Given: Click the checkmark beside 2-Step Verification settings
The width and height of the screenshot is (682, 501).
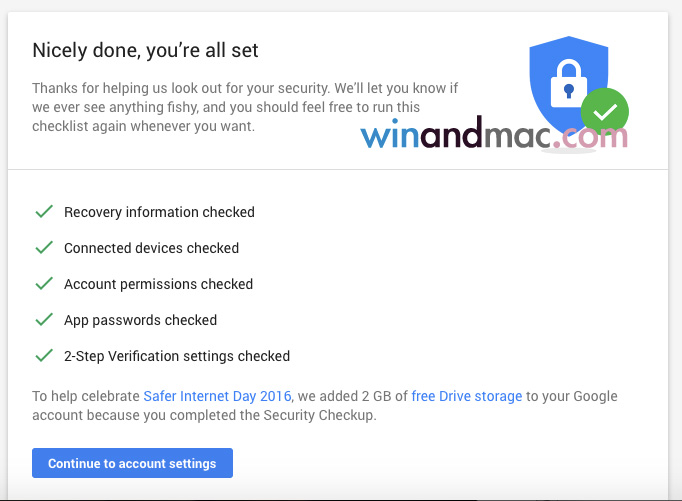Looking at the screenshot, I should (x=44, y=356).
